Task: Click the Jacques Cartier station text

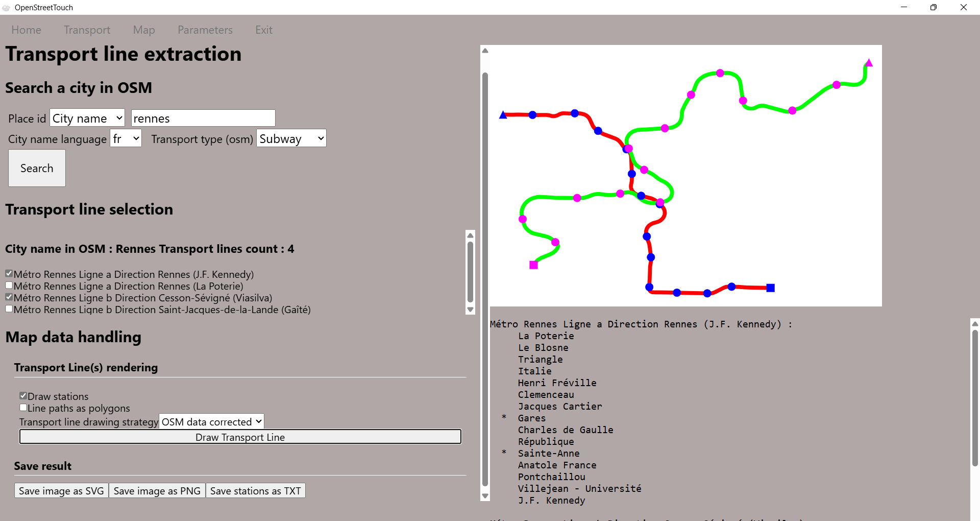Action: tap(560, 407)
